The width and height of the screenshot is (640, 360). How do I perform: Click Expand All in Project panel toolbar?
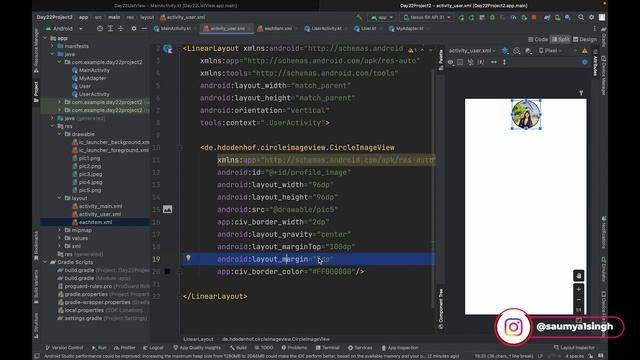[110, 29]
